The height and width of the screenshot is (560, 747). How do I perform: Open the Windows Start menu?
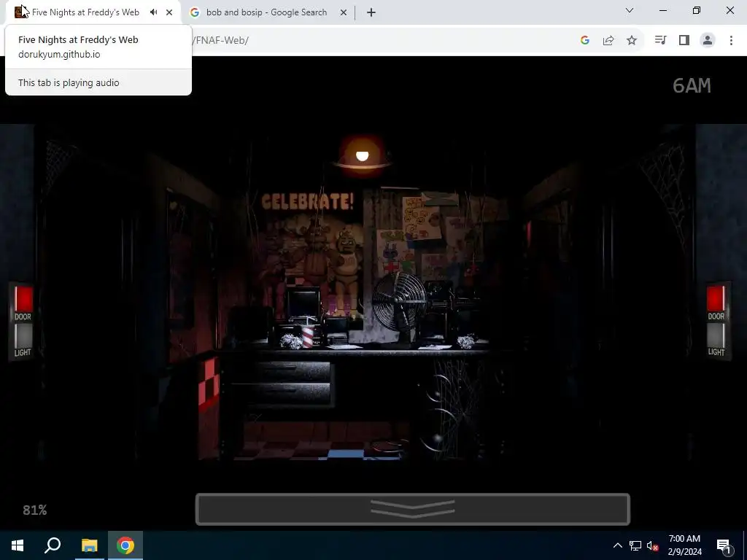point(18,545)
